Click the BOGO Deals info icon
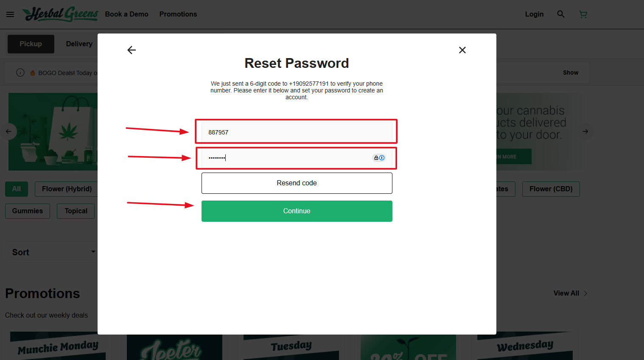This screenshot has width=644, height=360. click(20, 73)
